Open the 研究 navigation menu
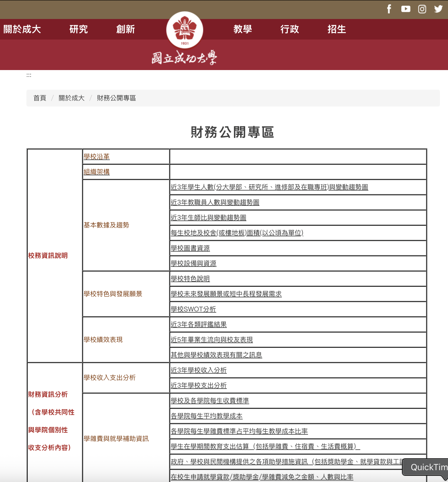Screen dimensions: 448x482 click(78, 29)
